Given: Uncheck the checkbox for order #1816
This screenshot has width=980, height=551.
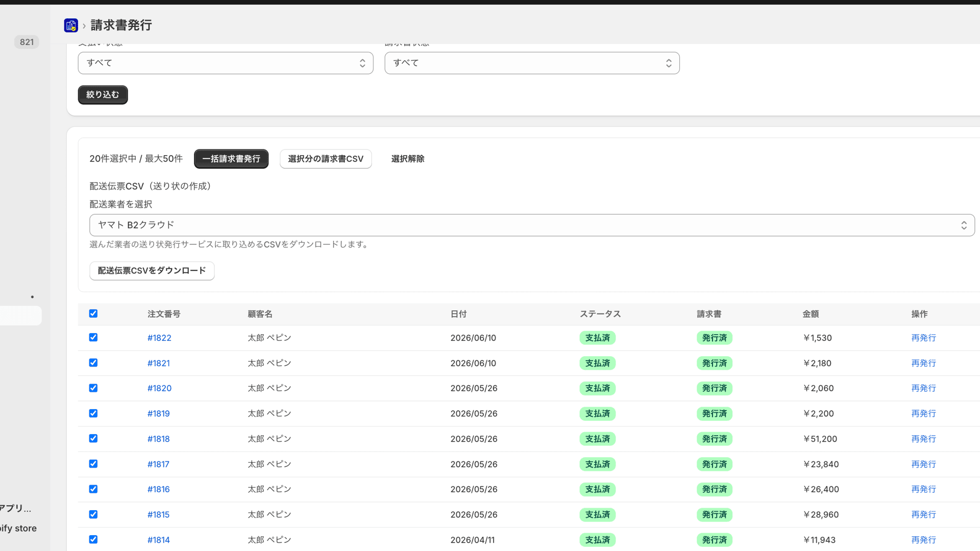Looking at the screenshot, I should point(93,489).
